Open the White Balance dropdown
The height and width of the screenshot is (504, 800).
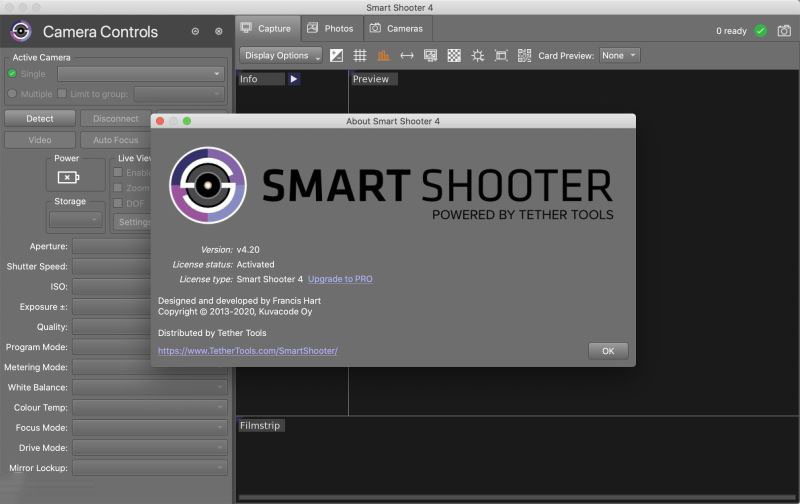[149, 387]
